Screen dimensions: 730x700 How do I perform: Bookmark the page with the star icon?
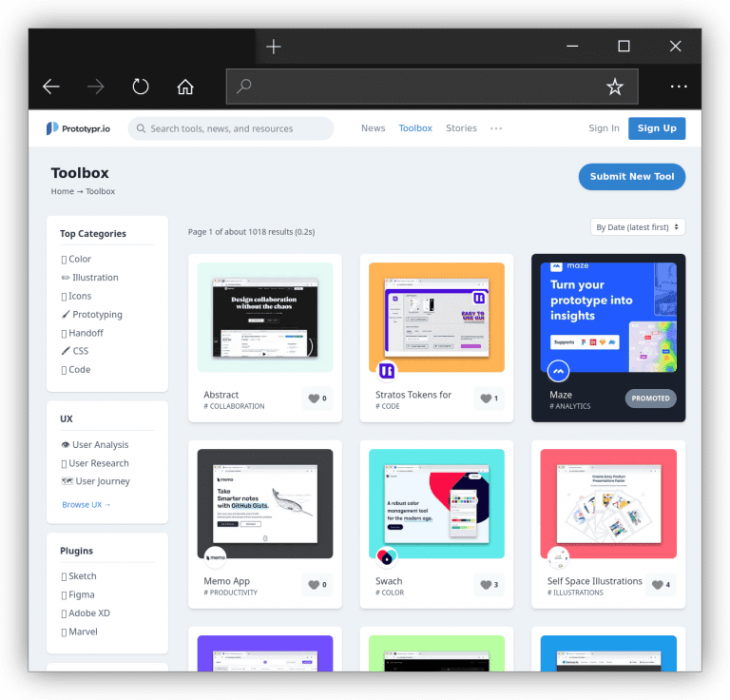point(615,87)
